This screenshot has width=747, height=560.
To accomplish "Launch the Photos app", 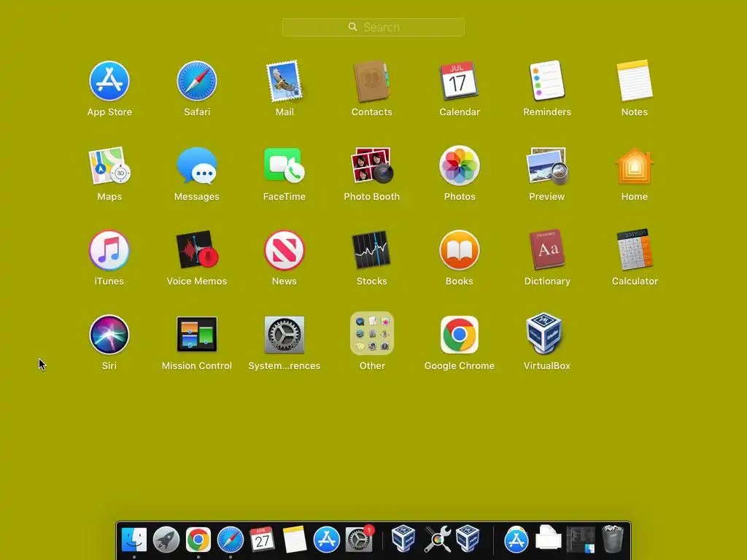I will pyautogui.click(x=460, y=166).
